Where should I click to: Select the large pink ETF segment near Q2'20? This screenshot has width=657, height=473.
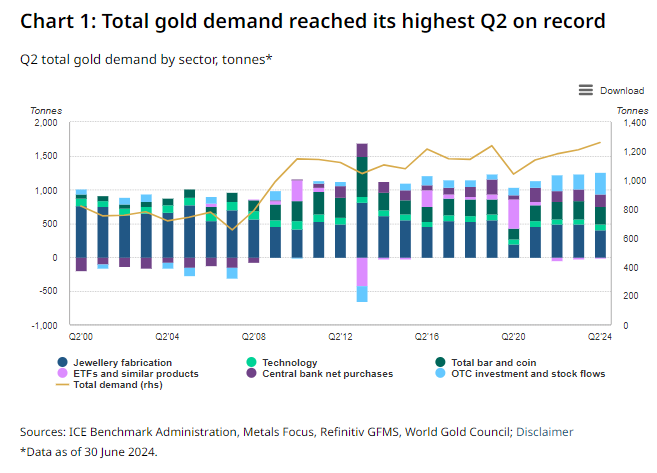[x=514, y=214]
